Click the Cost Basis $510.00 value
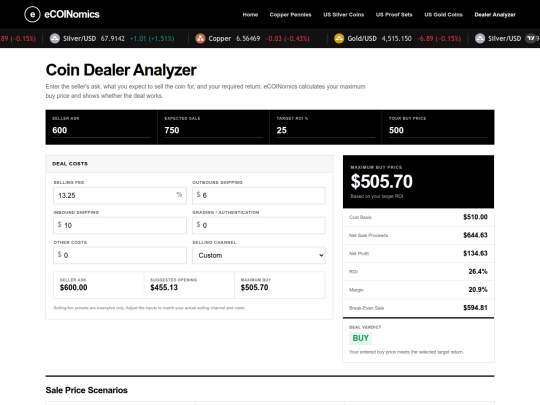 pyautogui.click(x=475, y=217)
